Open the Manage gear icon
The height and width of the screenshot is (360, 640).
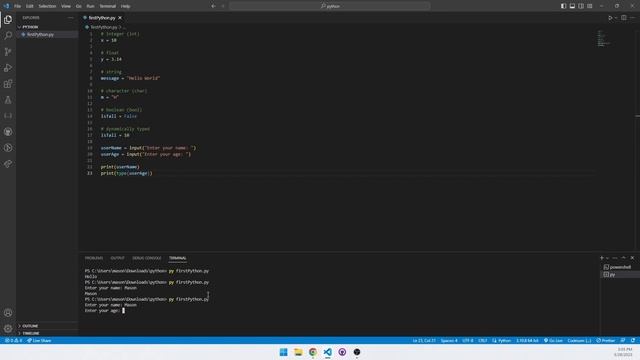(x=8, y=329)
